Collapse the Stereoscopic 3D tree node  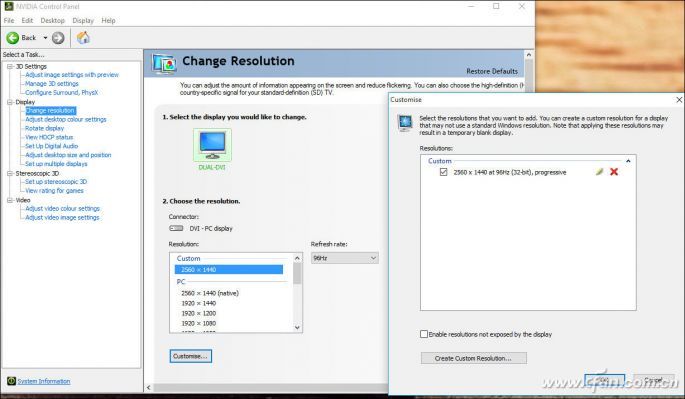click(x=10, y=173)
